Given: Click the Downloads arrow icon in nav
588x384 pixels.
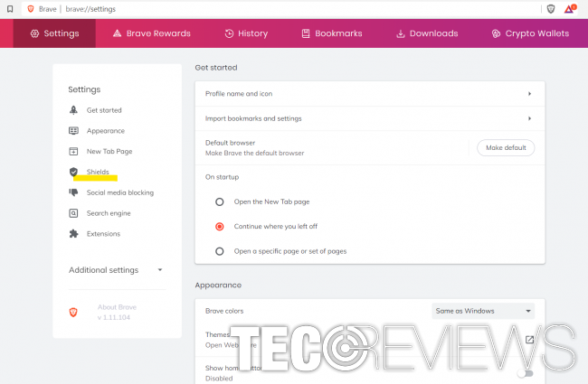Looking at the screenshot, I should click(x=401, y=33).
